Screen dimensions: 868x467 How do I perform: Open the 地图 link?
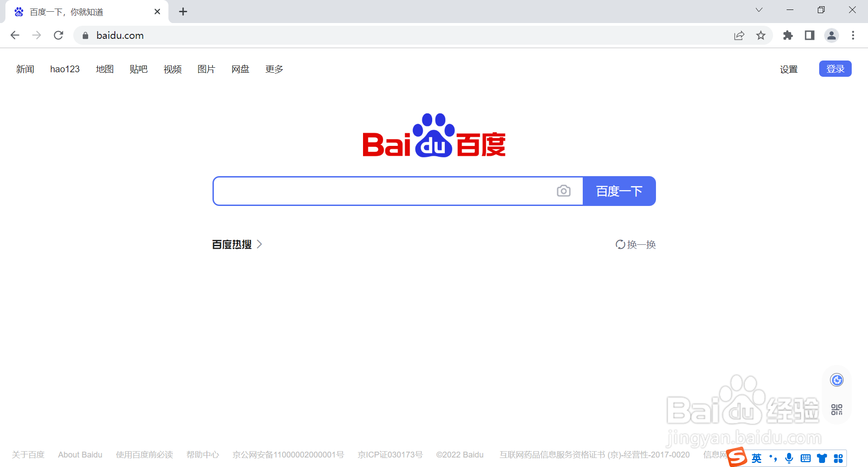pos(104,69)
